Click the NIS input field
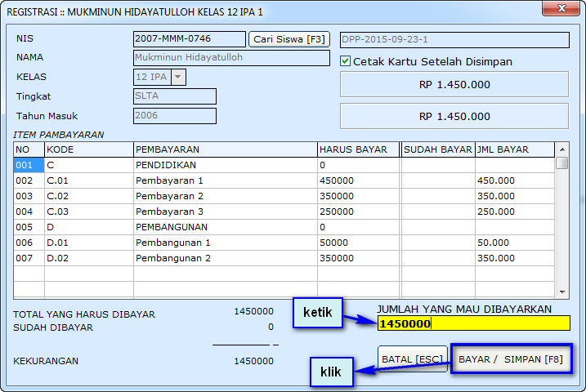The height and width of the screenshot is (392, 586). pyautogui.click(x=189, y=39)
